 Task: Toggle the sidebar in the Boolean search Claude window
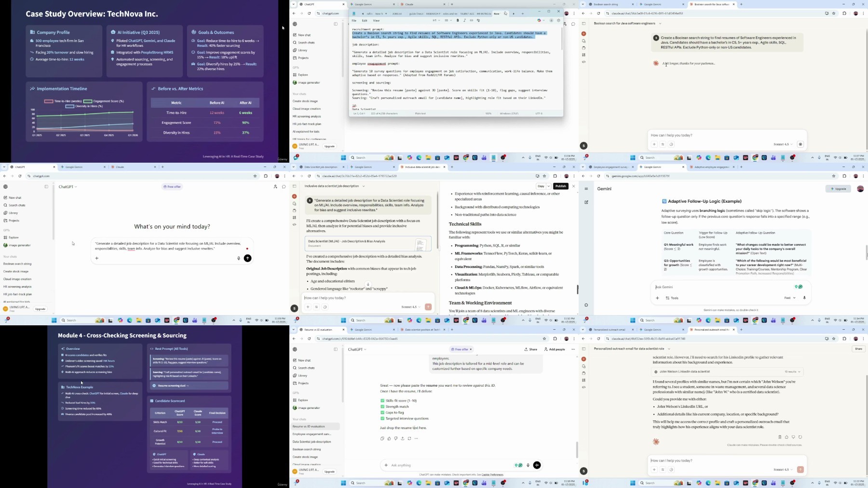point(583,24)
